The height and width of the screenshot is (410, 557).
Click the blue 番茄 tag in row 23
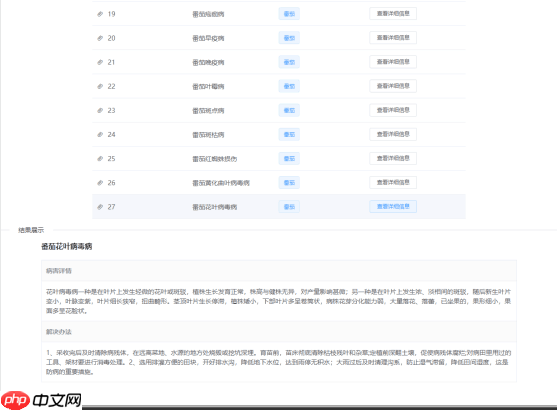[x=289, y=110]
